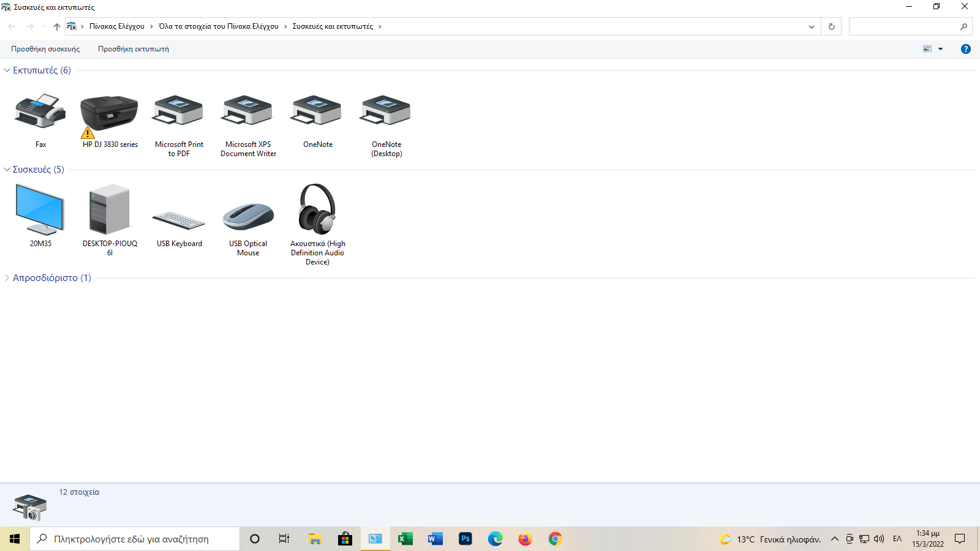This screenshot has width=980, height=551.
Task: Click the change view icon
Action: (927, 49)
